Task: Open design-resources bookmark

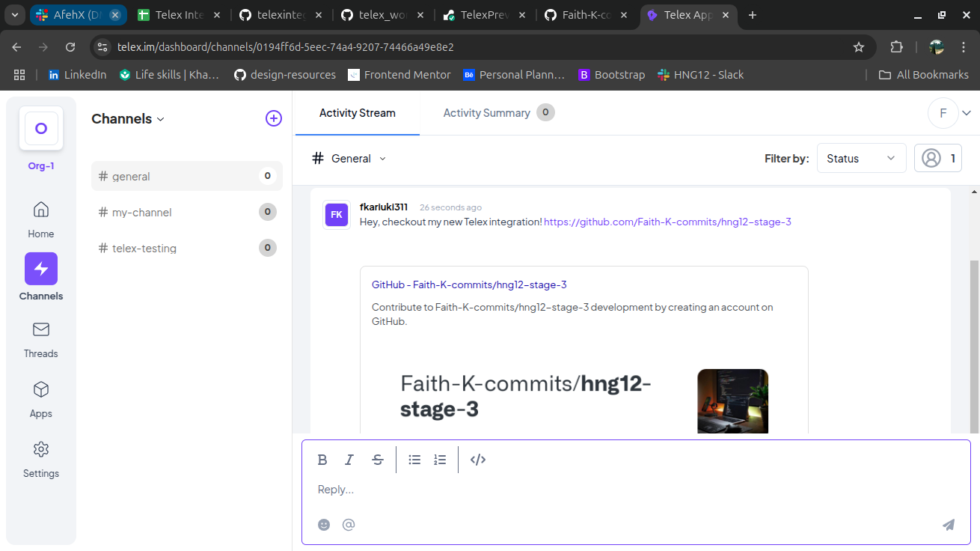Action: 285,75
